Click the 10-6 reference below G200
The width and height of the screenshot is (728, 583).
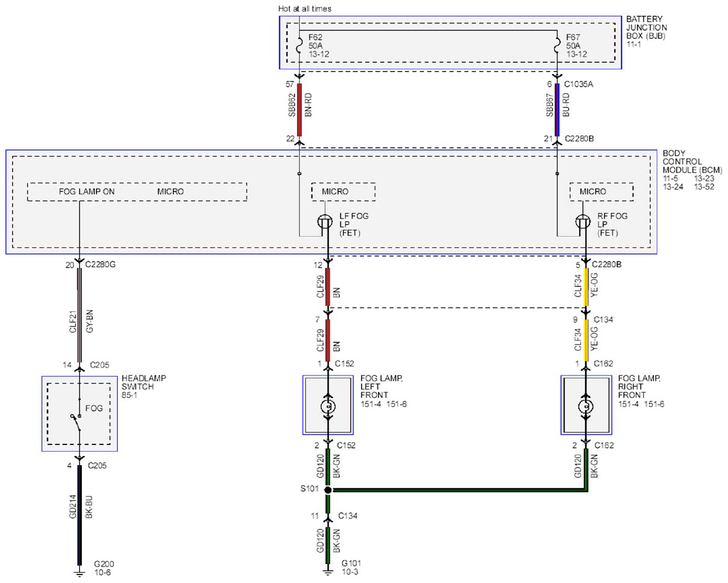tap(103, 573)
